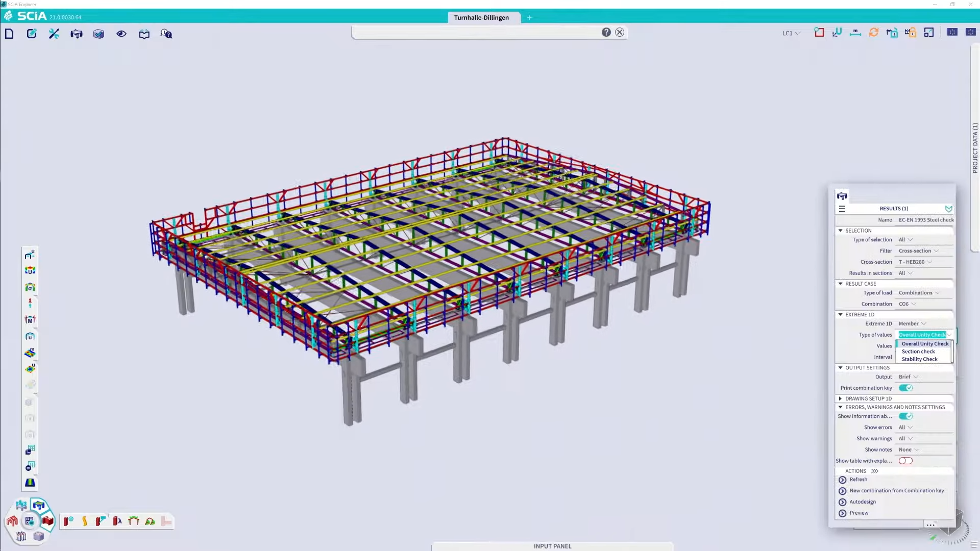The height and width of the screenshot is (551, 980).
Task: Select the red steel workstation in process wheel
Action: coord(48,521)
